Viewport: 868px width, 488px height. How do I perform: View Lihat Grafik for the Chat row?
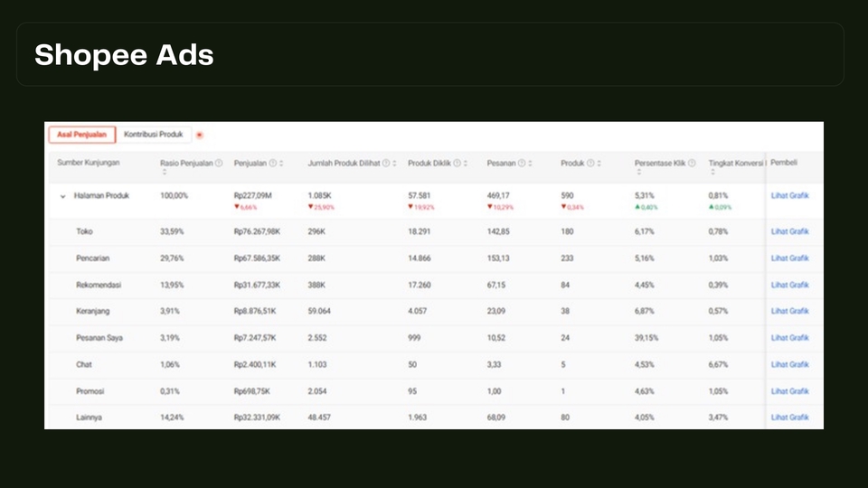pyautogui.click(x=789, y=364)
